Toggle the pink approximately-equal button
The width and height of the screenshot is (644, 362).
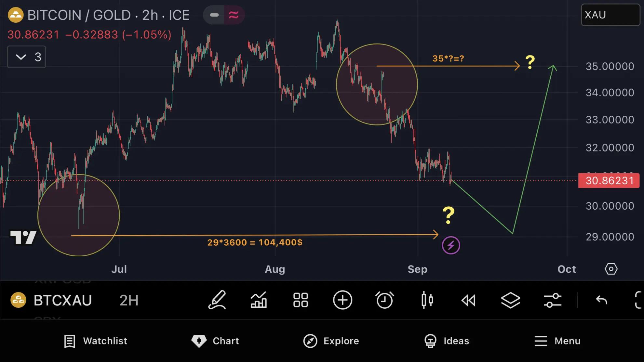click(234, 15)
